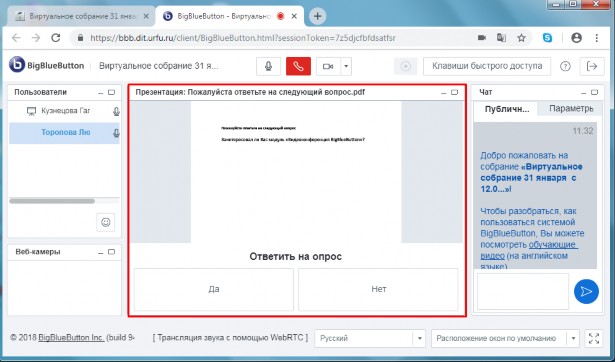Click microphone icon next to Торопова

pyautogui.click(x=116, y=133)
